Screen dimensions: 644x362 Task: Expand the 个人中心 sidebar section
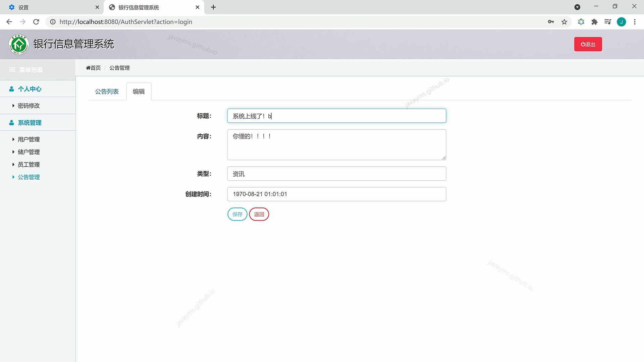(x=30, y=89)
